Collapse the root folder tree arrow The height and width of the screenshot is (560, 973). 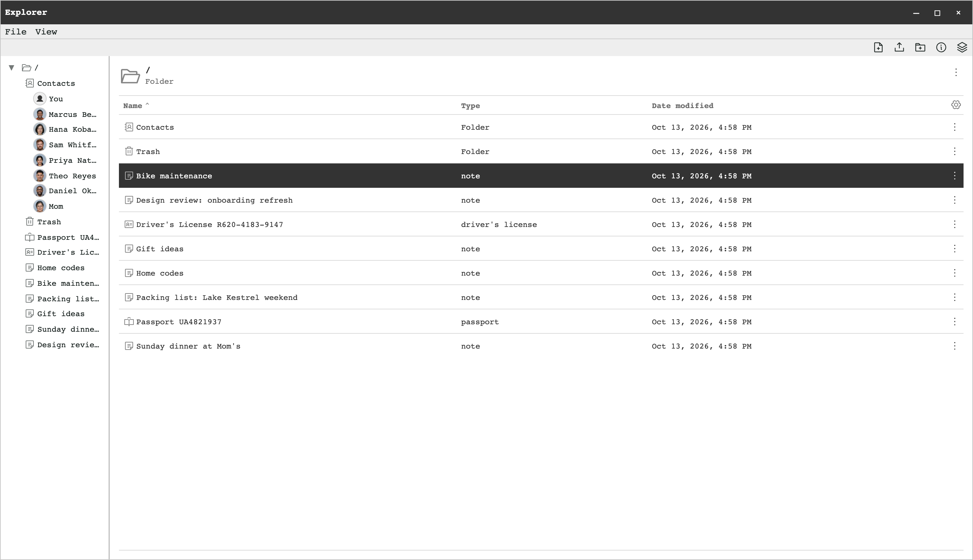(x=11, y=68)
